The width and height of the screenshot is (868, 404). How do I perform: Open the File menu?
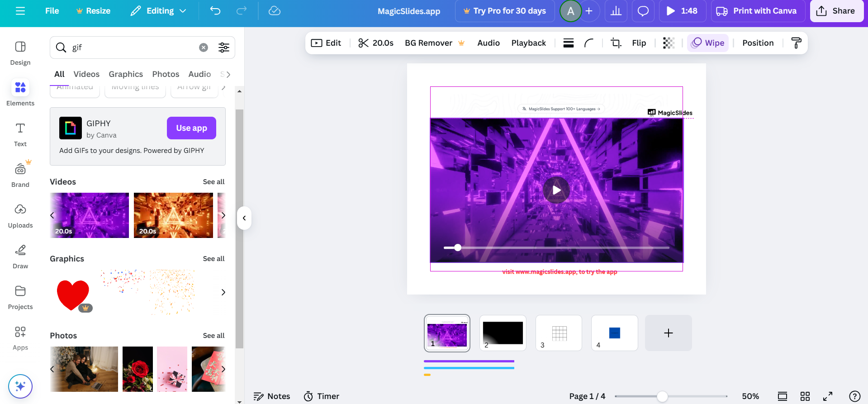coord(52,11)
